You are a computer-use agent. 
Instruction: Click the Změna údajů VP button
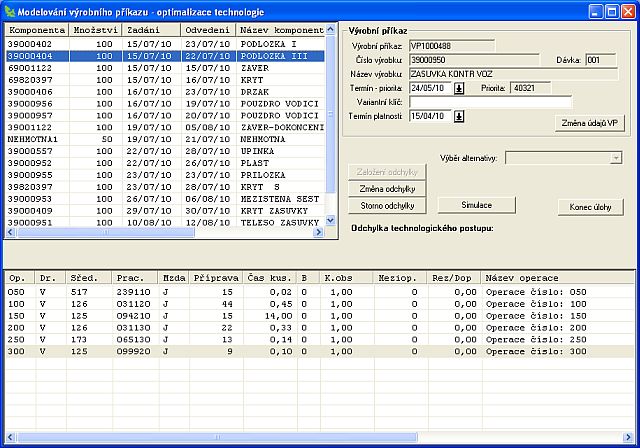point(589,123)
